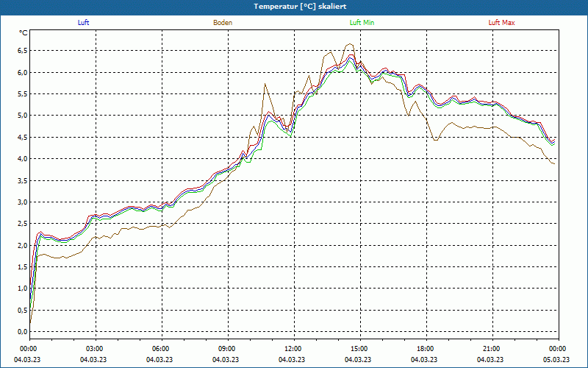Click the 18:00 time axis label

(425, 349)
